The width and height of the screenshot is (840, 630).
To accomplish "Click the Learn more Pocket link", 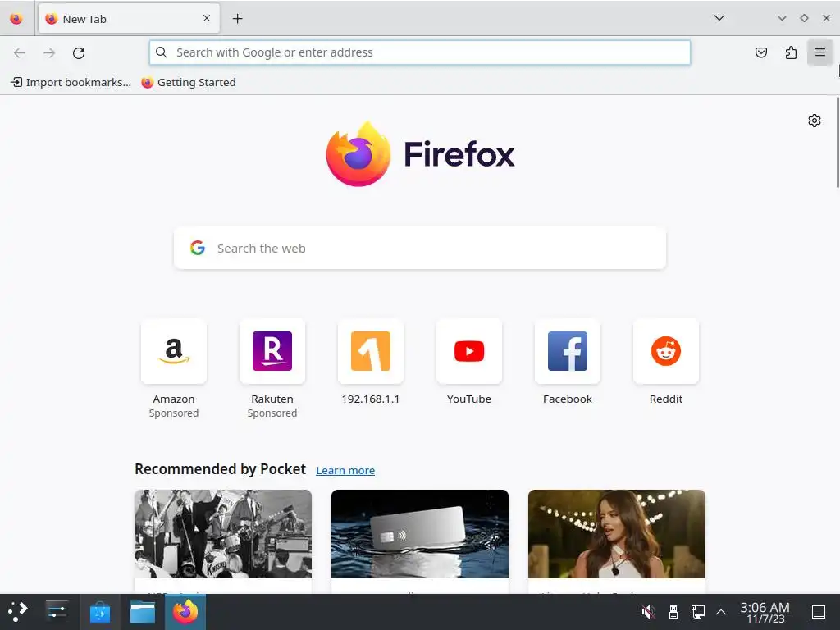I will click(x=345, y=470).
